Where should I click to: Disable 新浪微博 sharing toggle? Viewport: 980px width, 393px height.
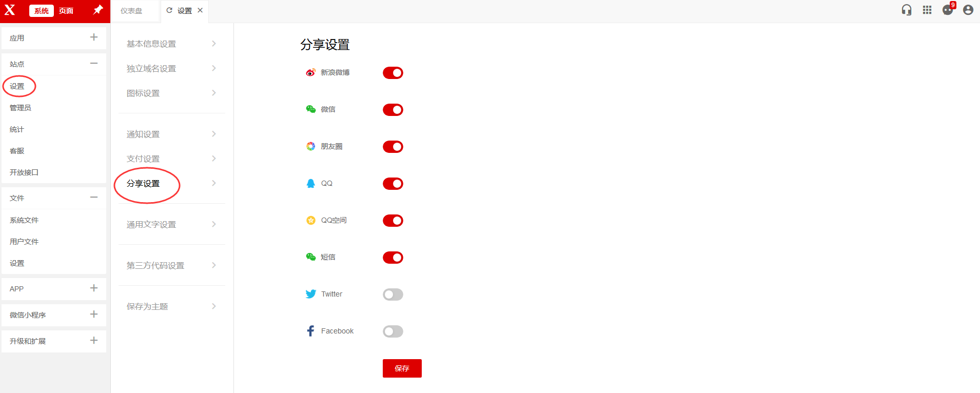[393, 73]
